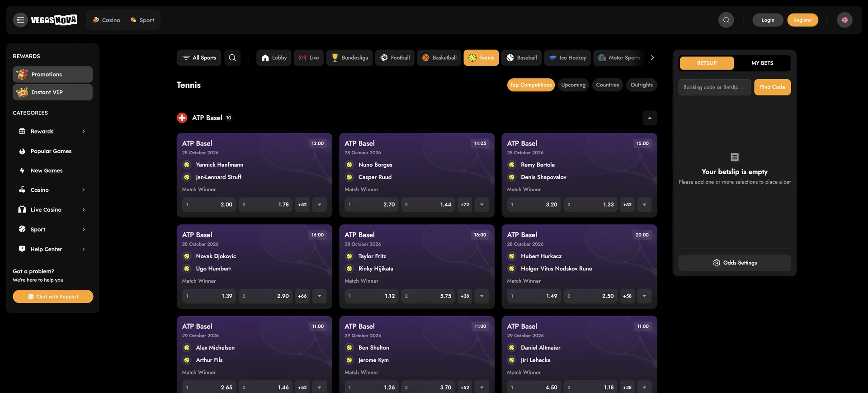The width and height of the screenshot is (868, 393).
Task: Open the header search icon
Action: tap(726, 20)
